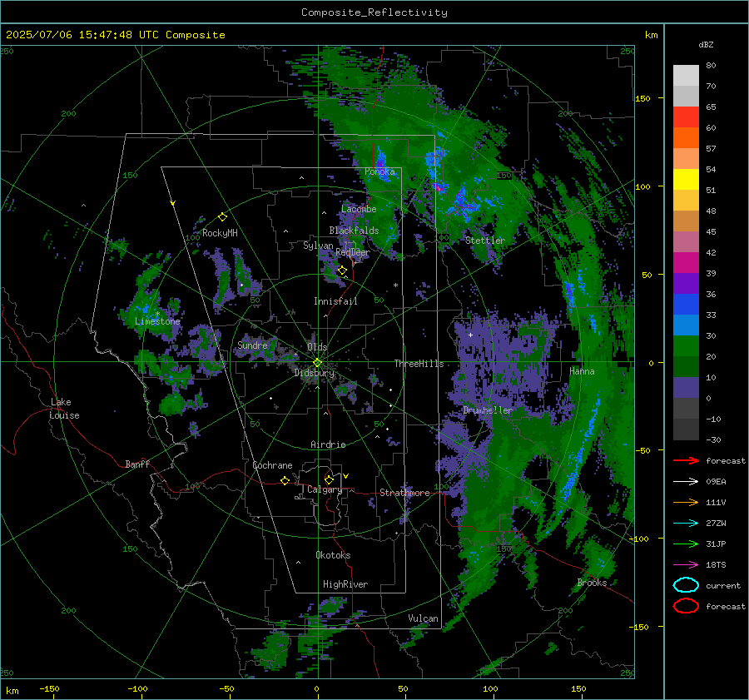
Task: Click the 80 dBZ white color swatch
Action: point(686,75)
